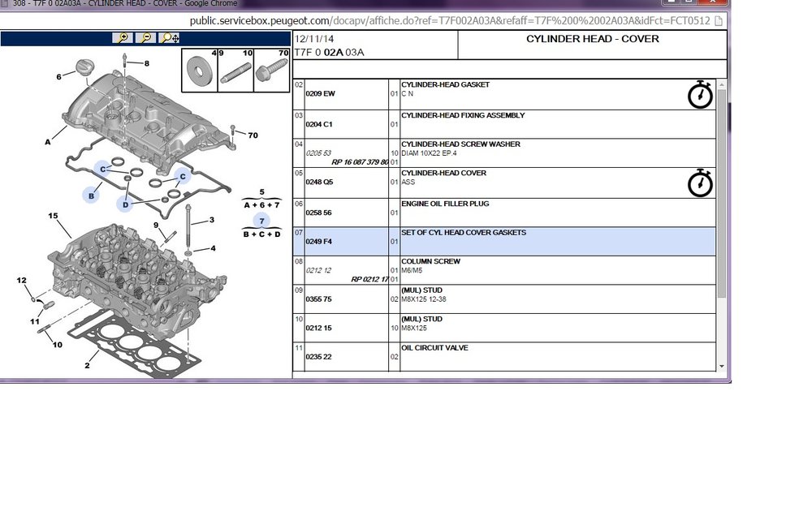Click the zoom in magnifier icon
Viewport: 812px width, 520px height.
pos(123,38)
